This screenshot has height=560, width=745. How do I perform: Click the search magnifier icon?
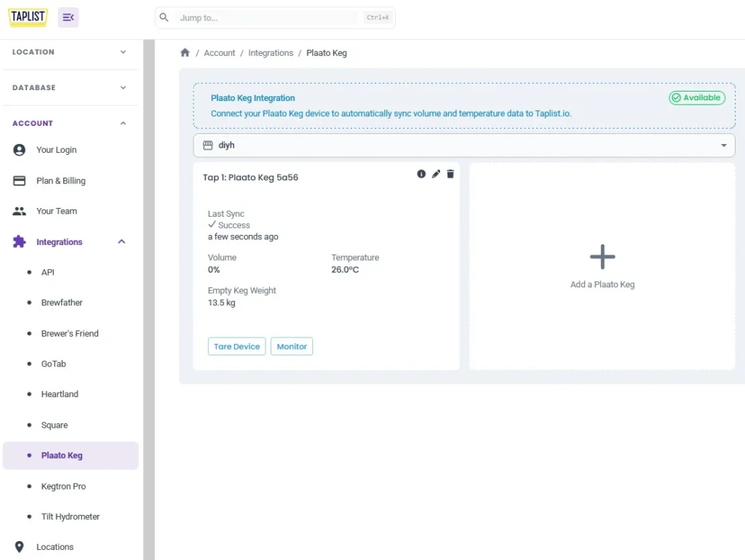click(x=164, y=17)
